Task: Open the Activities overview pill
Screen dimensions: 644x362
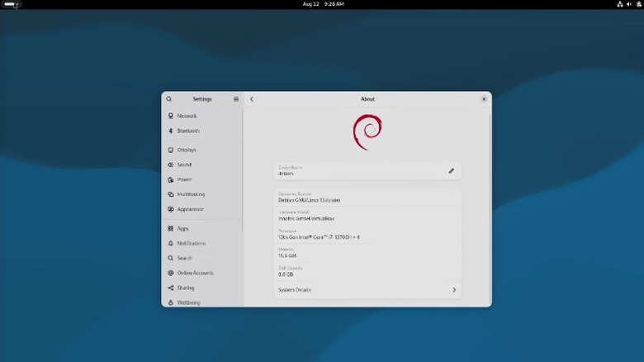Action: point(11,4)
